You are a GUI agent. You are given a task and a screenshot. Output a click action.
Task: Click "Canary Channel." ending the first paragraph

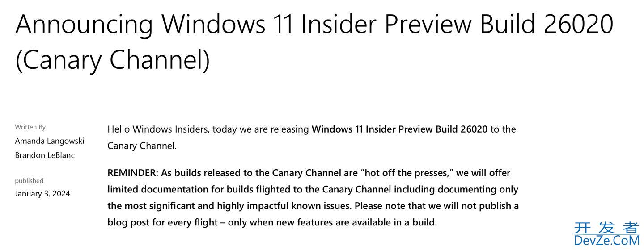(x=142, y=146)
